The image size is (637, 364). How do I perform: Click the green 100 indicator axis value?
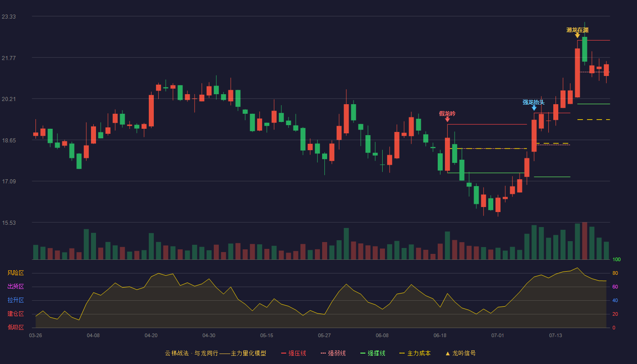pos(617,260)
